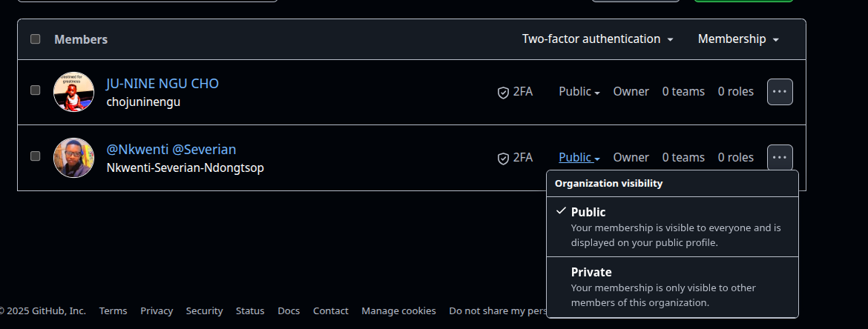
Task: Click 0 teams for chojuninengu
Action: coord(683,91)
